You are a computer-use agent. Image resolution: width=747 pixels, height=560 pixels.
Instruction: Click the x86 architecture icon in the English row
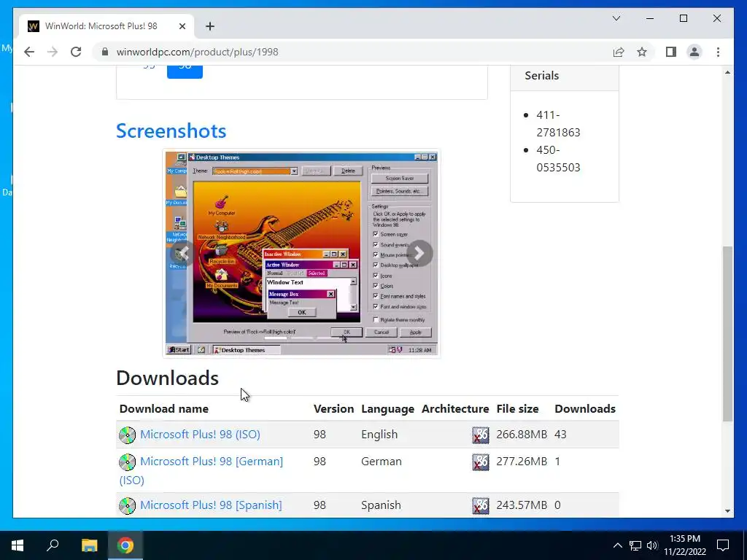pyautogui.click(x=480, y=435)
